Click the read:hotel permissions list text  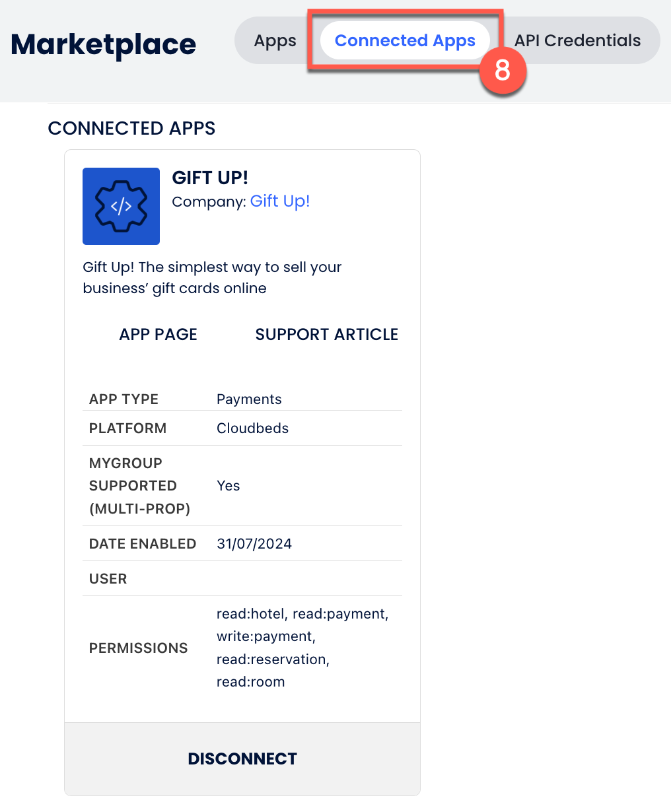click(x=251, y=614)
